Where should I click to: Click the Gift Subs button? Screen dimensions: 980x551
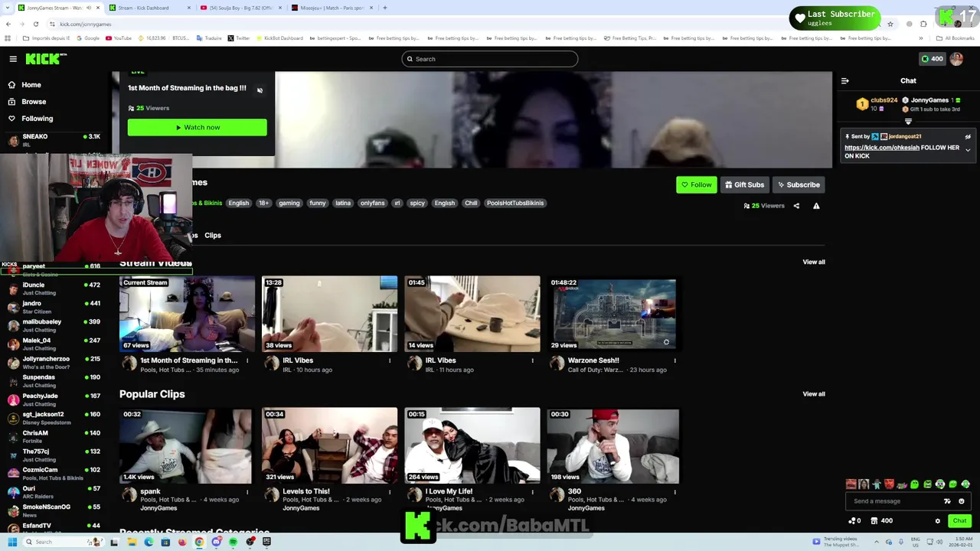745,184
